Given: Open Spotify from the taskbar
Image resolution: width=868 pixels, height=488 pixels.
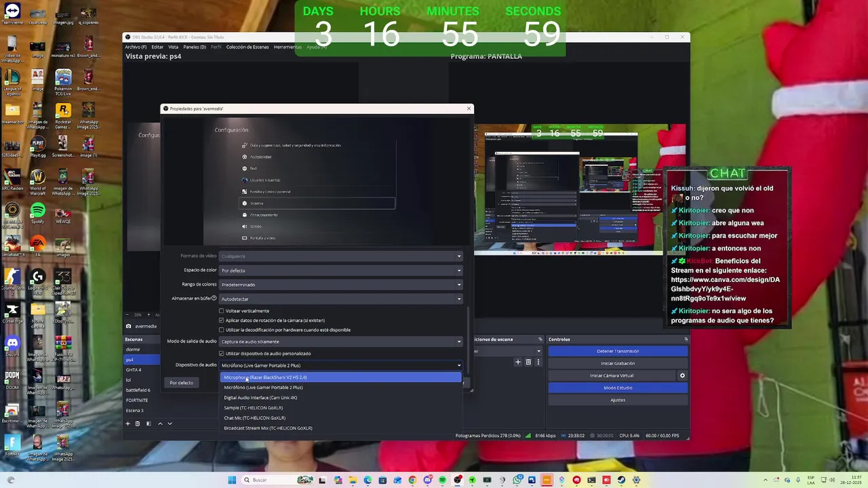Looking at the screenshot, I should (442, 480).
